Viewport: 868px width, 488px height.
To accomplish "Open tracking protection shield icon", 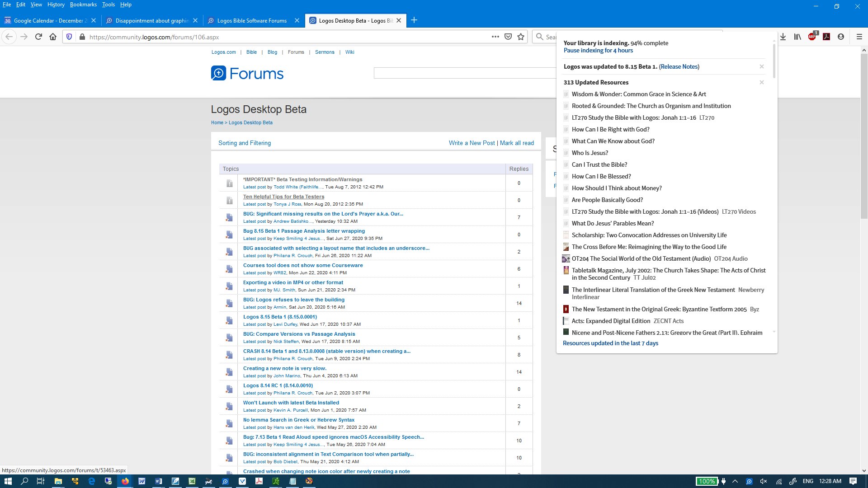I will coord(69,37).
